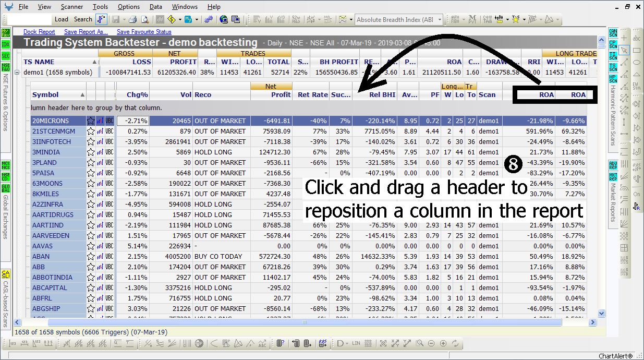Select the ellipse drawing tool
This screenshot has width=644, height=360.
(x=637, y=63)
